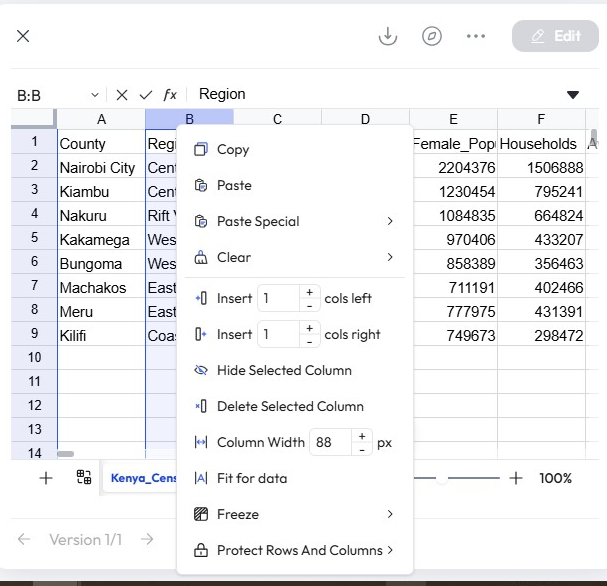Click the compass icon in header
This screenshot has height=586, width=607.
pyautogui.click(x=432, y=36)
